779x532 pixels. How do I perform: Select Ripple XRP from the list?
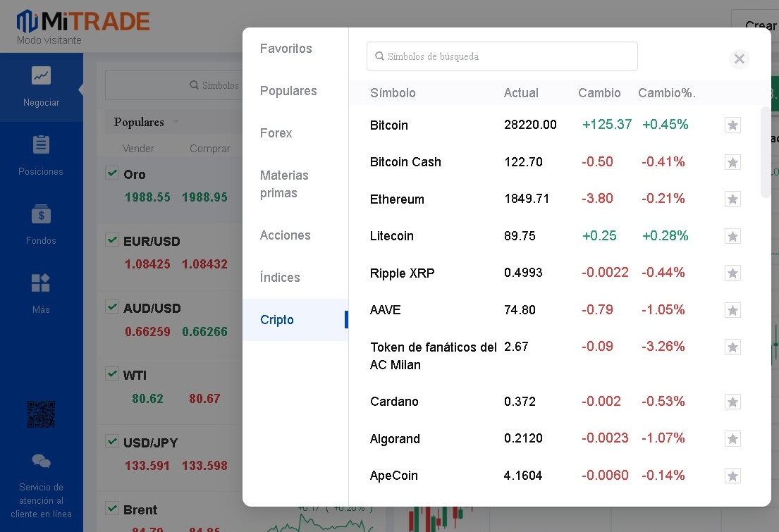pyautogui.click(x=402, y=273)
